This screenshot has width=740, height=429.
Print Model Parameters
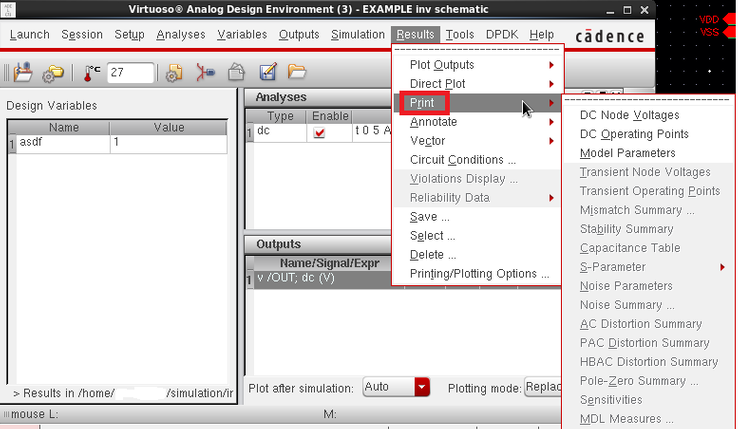tap(627, 153)
